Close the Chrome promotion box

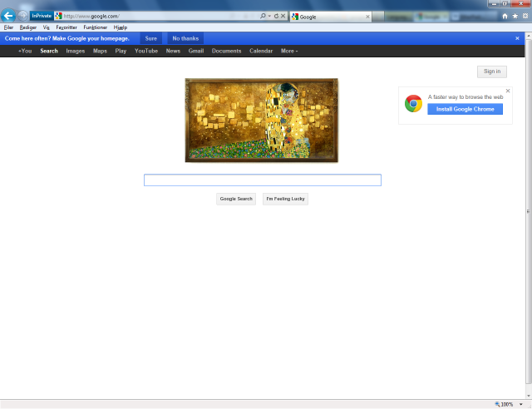coord(508,91)
